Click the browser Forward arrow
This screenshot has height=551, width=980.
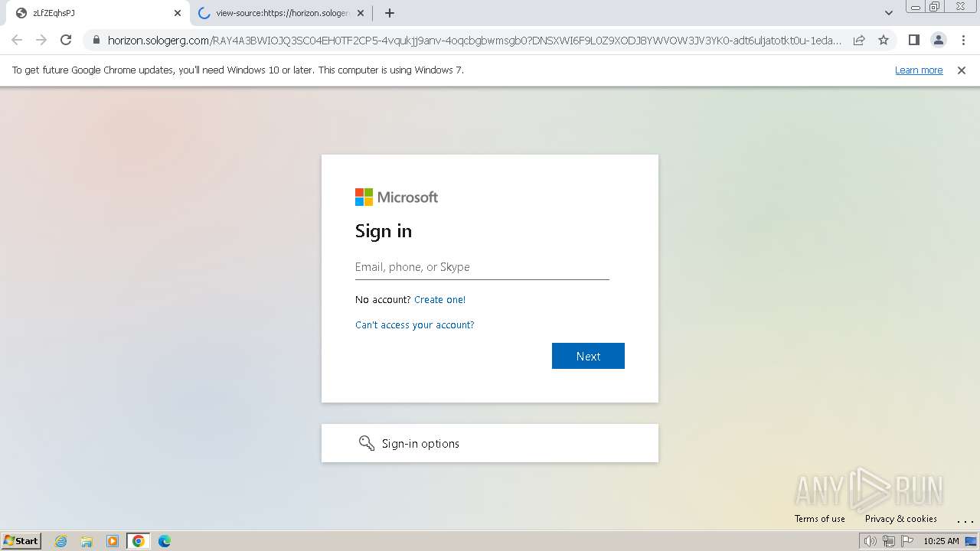click(x=41, y=40)
